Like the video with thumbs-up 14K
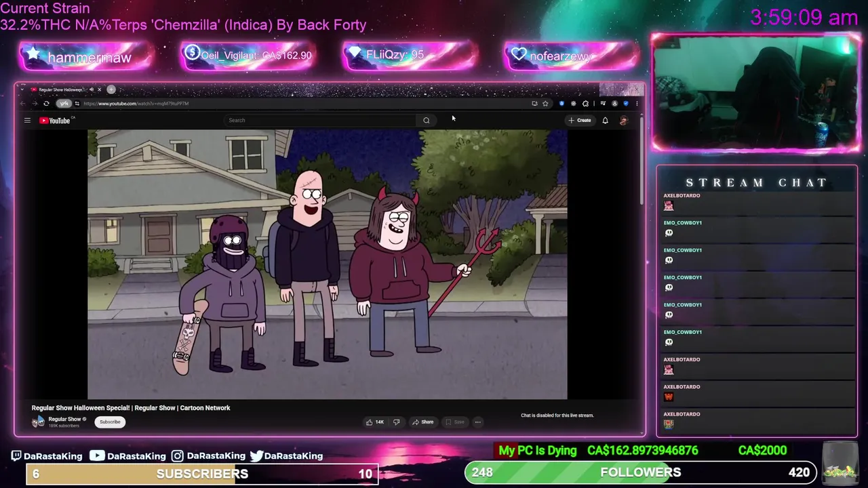 tap(374, 422)
